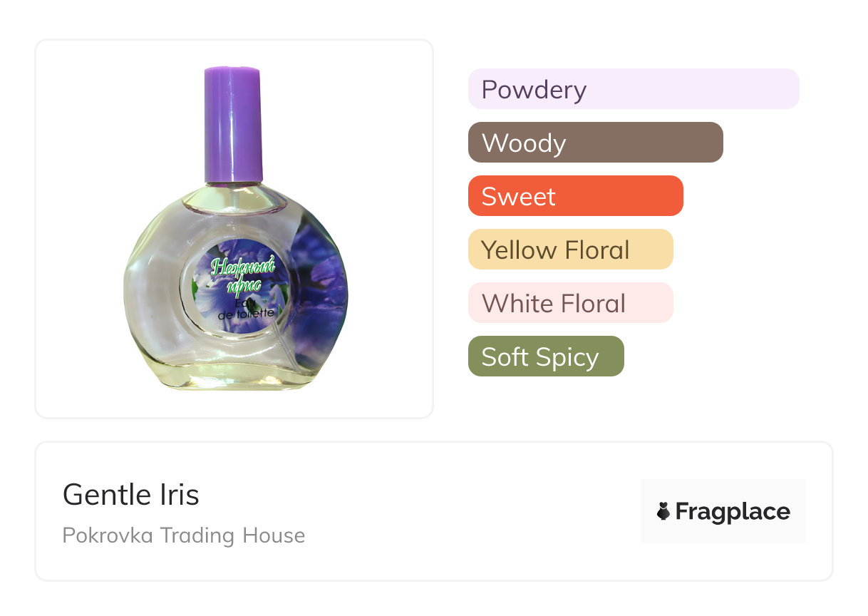868x616 pixels.
Task: Click the orange Sweet accord bar
Action: 575,196
